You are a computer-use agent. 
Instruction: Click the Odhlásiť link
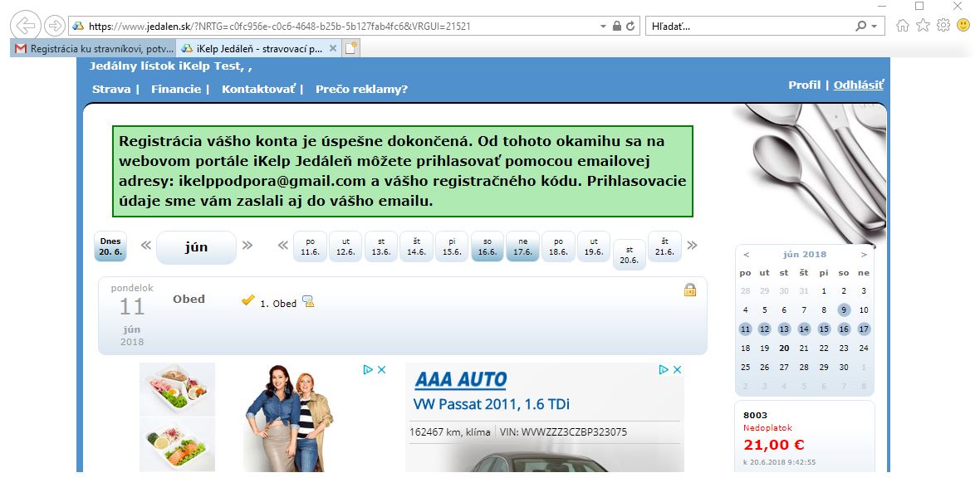click(858, 85)
